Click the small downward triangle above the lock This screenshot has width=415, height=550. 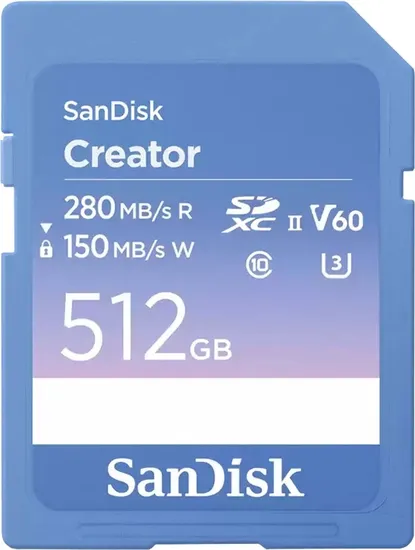[x=46, y=228]
